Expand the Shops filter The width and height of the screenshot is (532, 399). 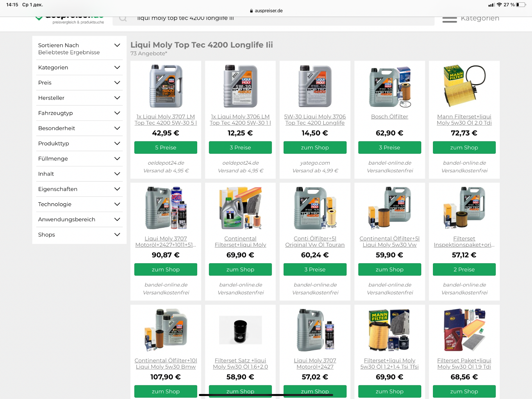(79, 235)
